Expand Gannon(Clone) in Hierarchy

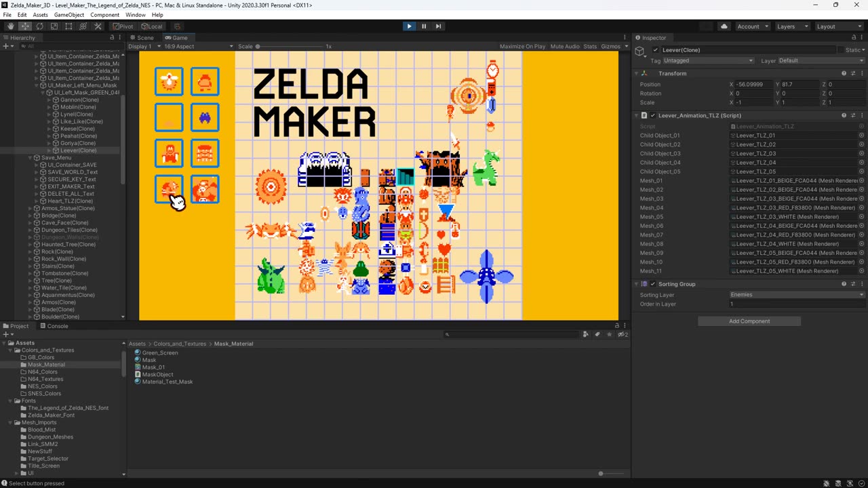click(x=50, y=100)
